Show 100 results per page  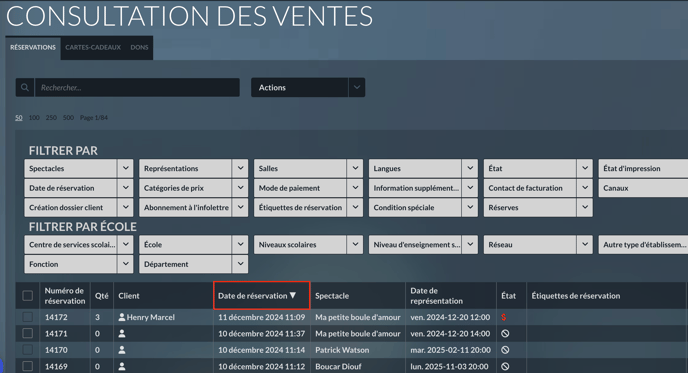tap(34, 118)
